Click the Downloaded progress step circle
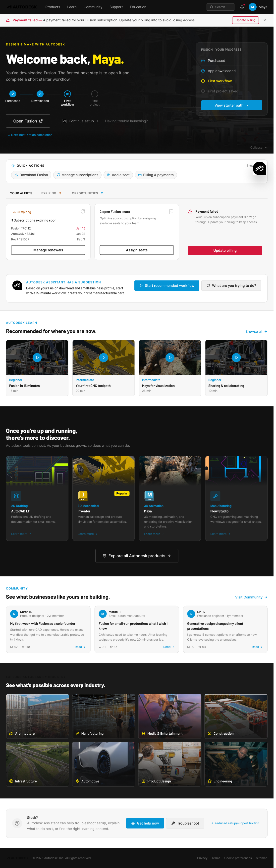The width and height of the screenshot is (276, 868). pyautogui.click(x=40, y=94)
